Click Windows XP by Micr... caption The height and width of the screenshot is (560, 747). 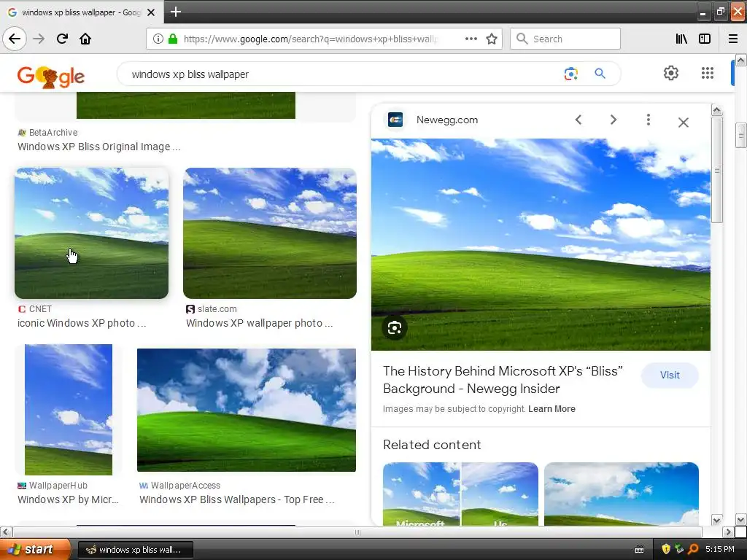[68, 499]
